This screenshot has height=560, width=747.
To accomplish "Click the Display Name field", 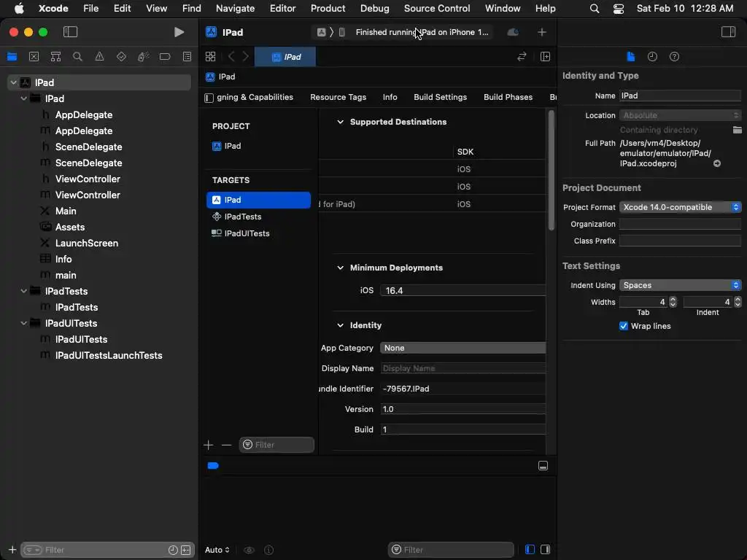I will (462, 368).
